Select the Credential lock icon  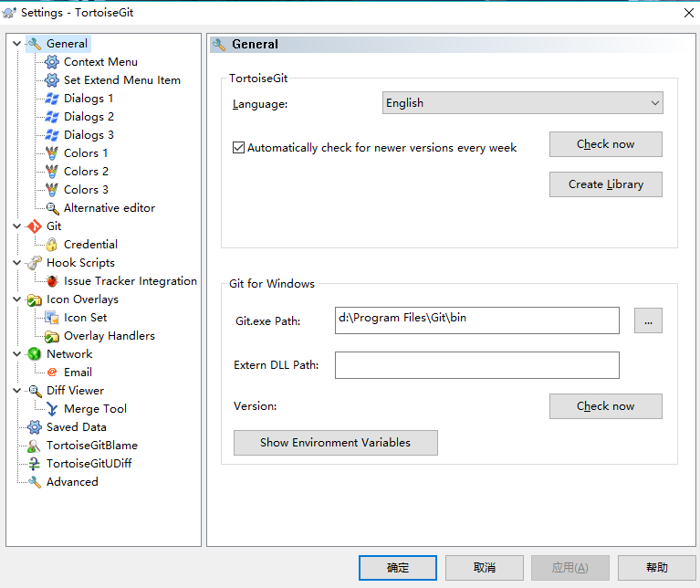coord(52,245)
